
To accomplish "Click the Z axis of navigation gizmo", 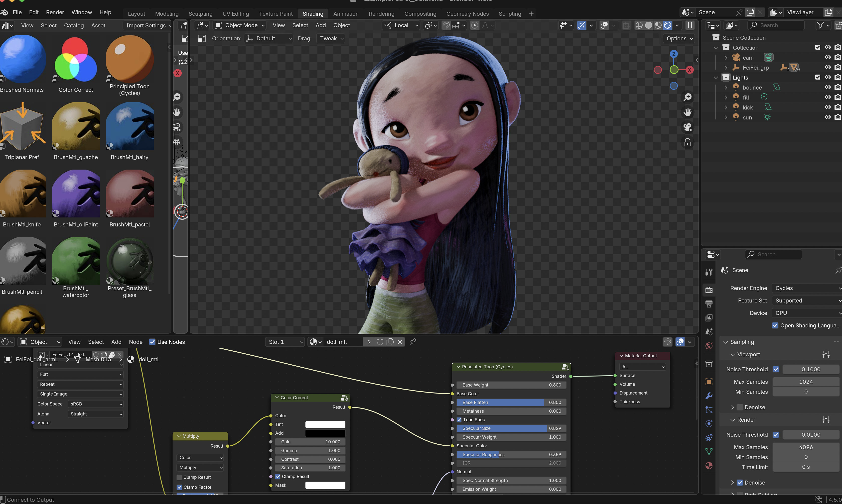I will (674, 54).
